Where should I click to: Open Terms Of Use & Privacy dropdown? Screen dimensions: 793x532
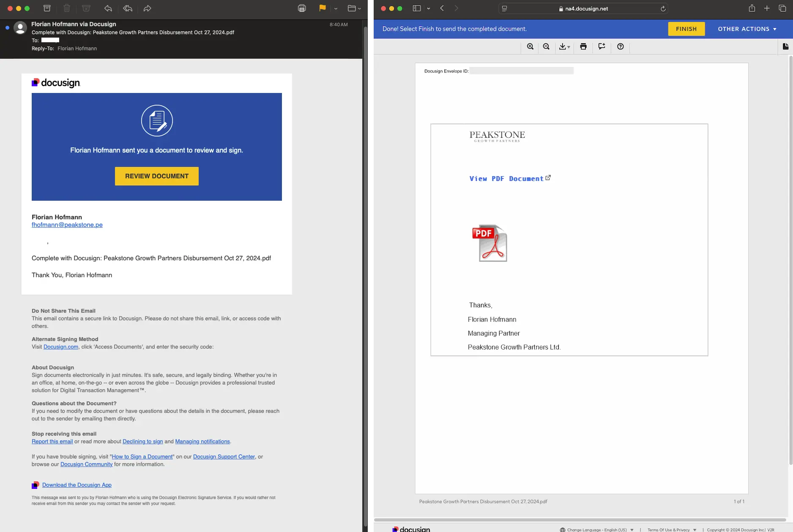tap(672, 529)
